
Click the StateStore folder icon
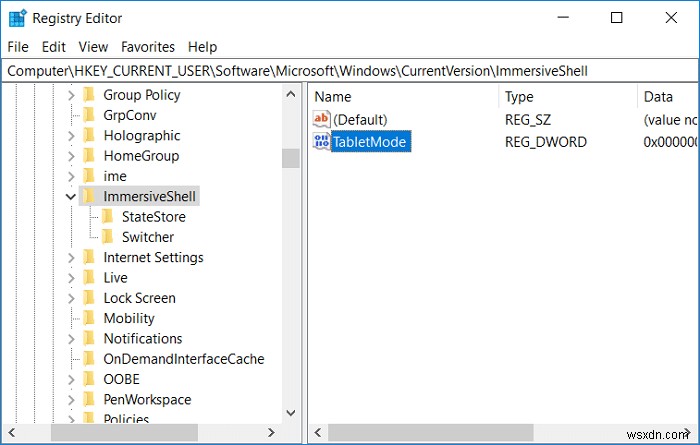[x=108, y=216]
